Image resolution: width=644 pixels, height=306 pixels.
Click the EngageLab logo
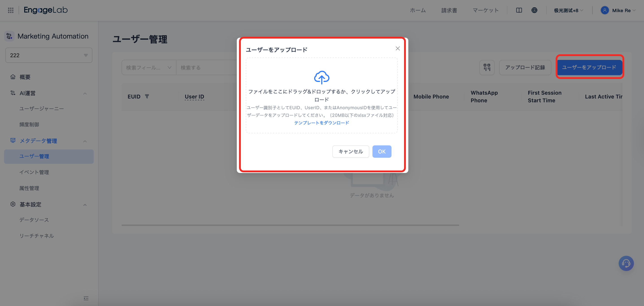(45, 10)
